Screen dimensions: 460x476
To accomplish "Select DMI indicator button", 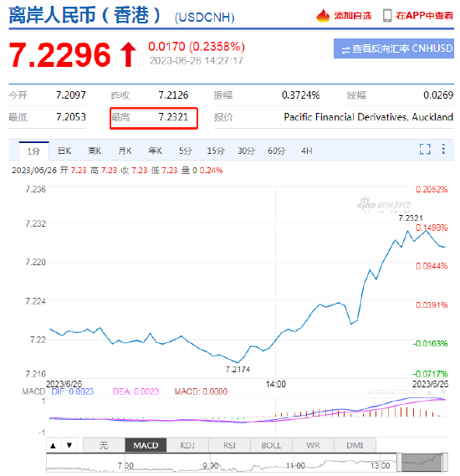I will [x=355, y=445].
